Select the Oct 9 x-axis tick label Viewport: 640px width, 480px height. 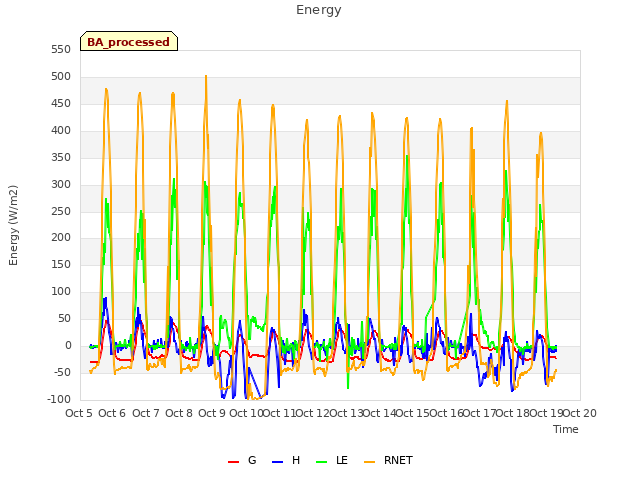(x=212, y=413)
